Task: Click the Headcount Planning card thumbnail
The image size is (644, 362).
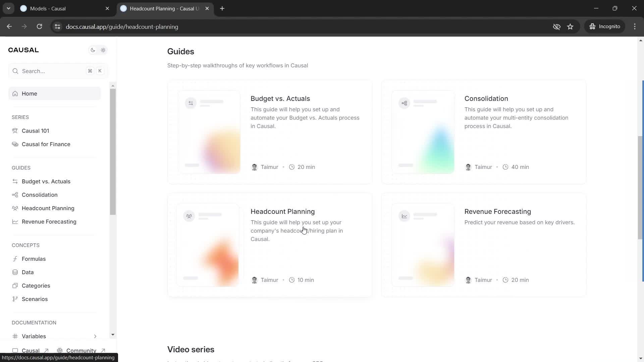Action: [x=208, y=245]
